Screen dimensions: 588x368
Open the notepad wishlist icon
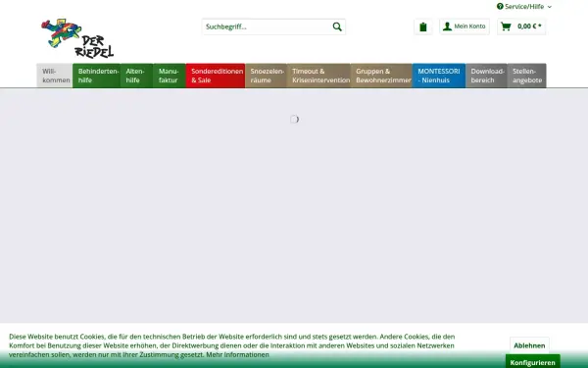423,26
